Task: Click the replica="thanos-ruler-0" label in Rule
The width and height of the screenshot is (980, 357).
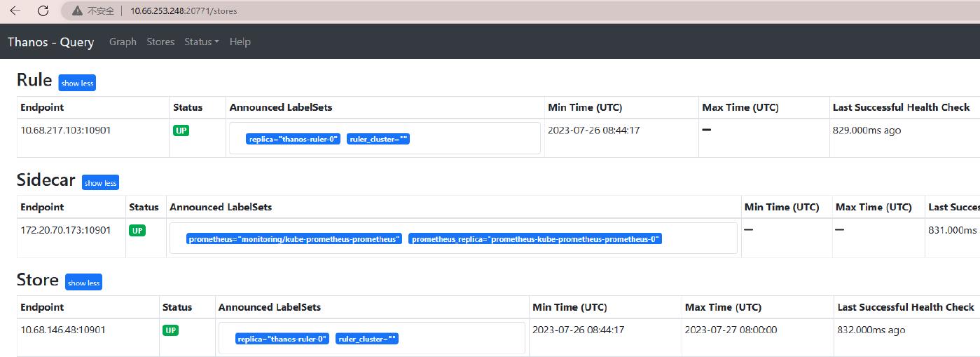Action: [293, 139]
